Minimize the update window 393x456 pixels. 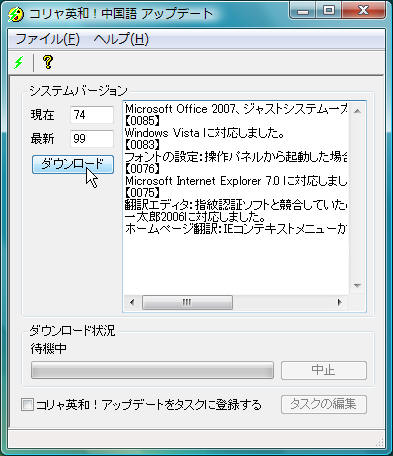point(303,11)
